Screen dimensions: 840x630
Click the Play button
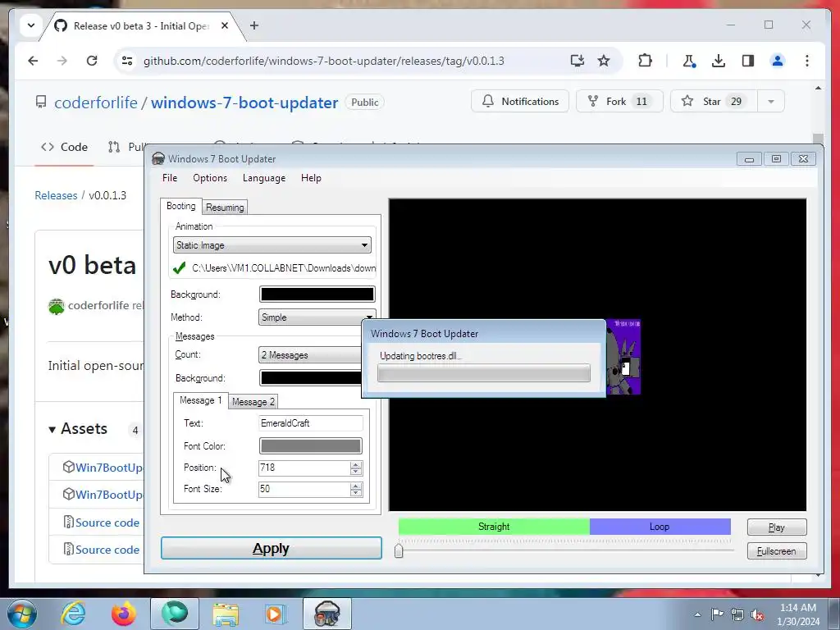click(777, 527)
